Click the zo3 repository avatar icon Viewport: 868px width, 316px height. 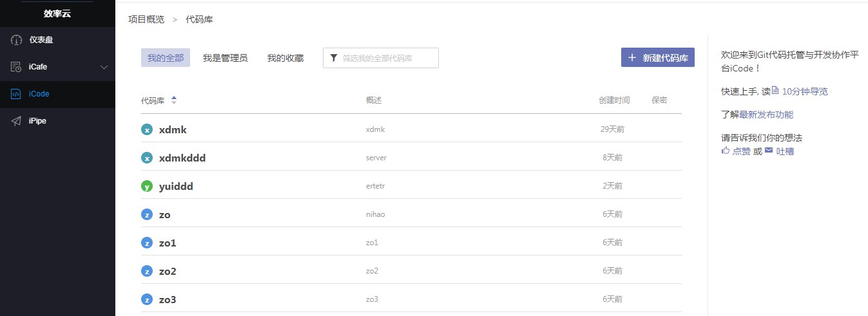click(147, 299)
